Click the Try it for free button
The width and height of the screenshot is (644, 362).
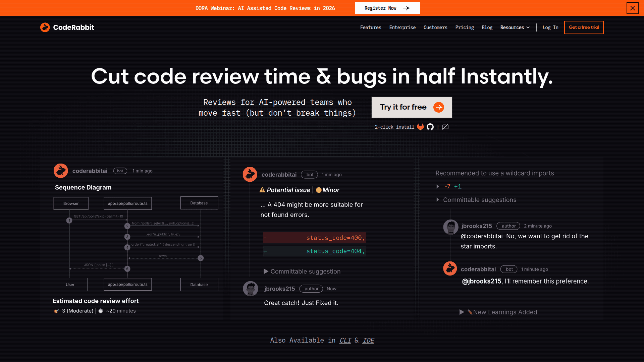(x=412, y=107)
